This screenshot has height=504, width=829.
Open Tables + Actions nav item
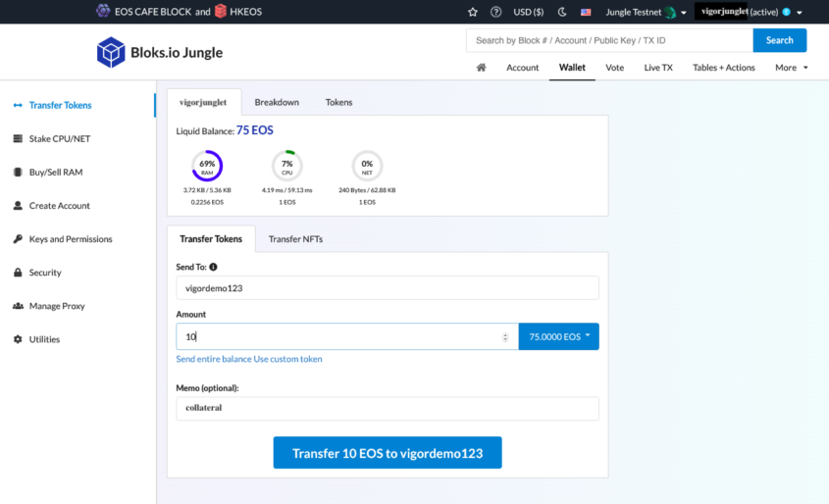point(724,67)
